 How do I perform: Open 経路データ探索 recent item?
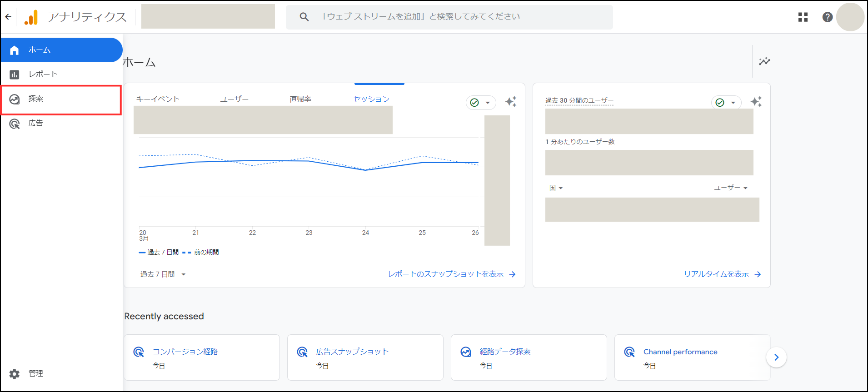tap(529, 357)
